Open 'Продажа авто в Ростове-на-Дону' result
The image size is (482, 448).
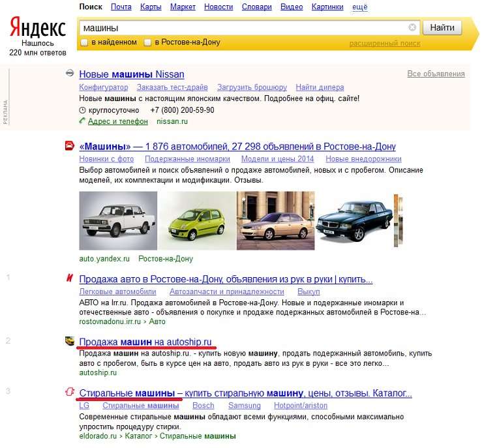(226, 279)
